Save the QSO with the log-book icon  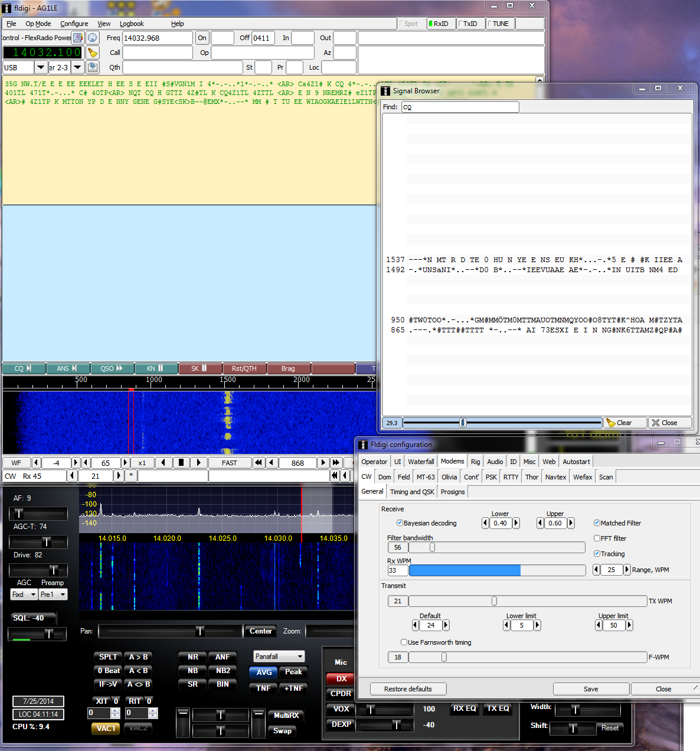tap(93, 67)
